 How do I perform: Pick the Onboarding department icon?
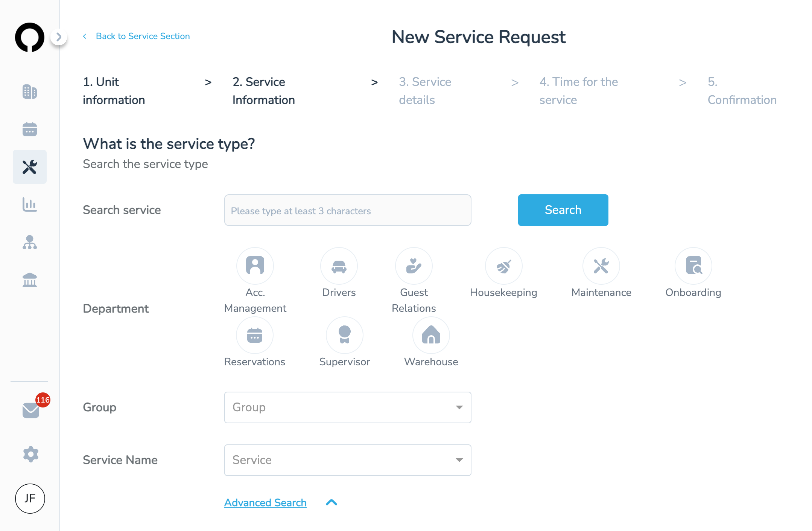(693, 266)
